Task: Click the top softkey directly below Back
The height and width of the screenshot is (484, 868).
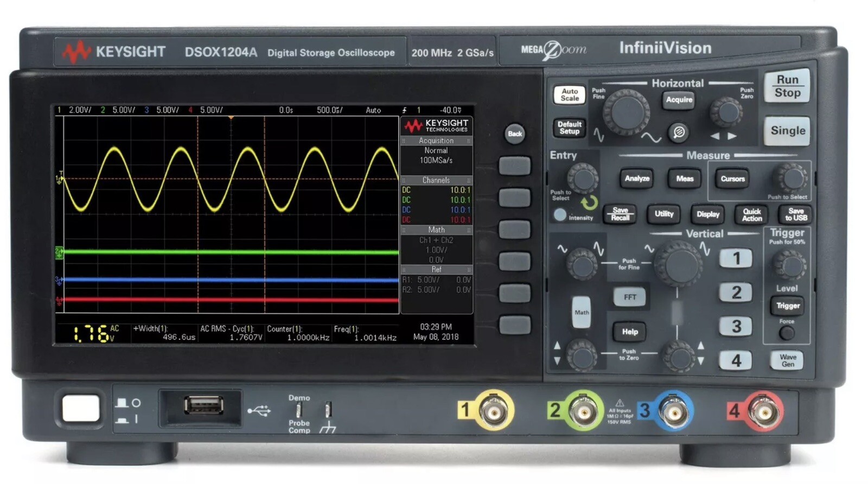Action: tap(514, 166)
